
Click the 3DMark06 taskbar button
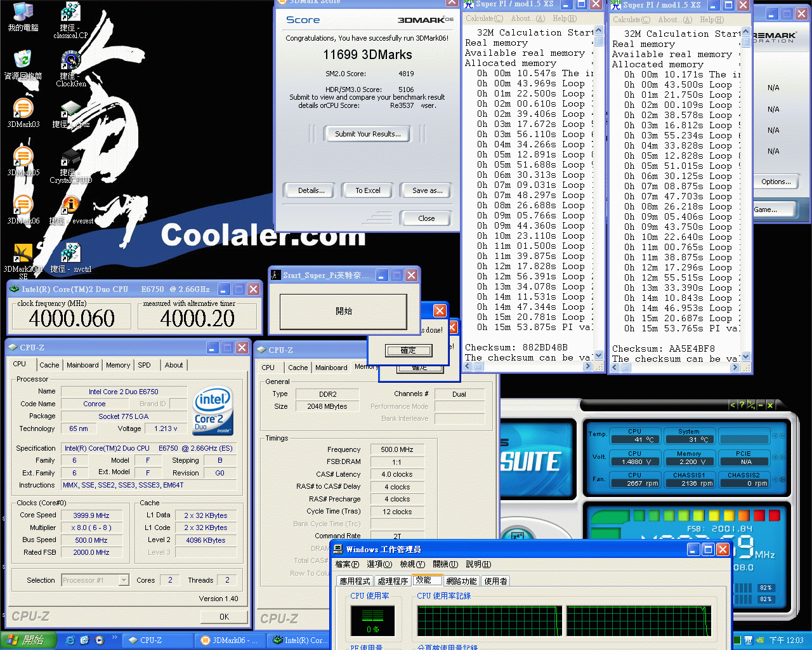tap(230, 640)
